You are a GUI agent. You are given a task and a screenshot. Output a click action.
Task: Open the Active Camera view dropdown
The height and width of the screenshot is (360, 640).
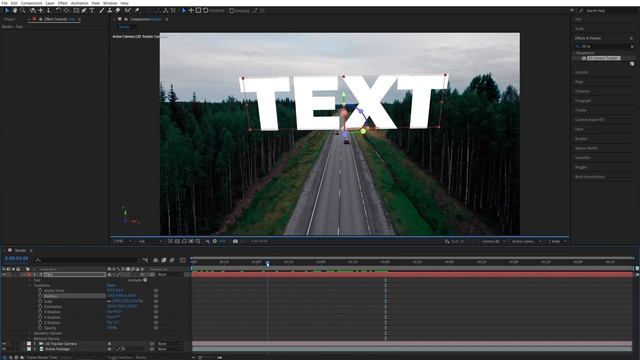pos(526,241)
